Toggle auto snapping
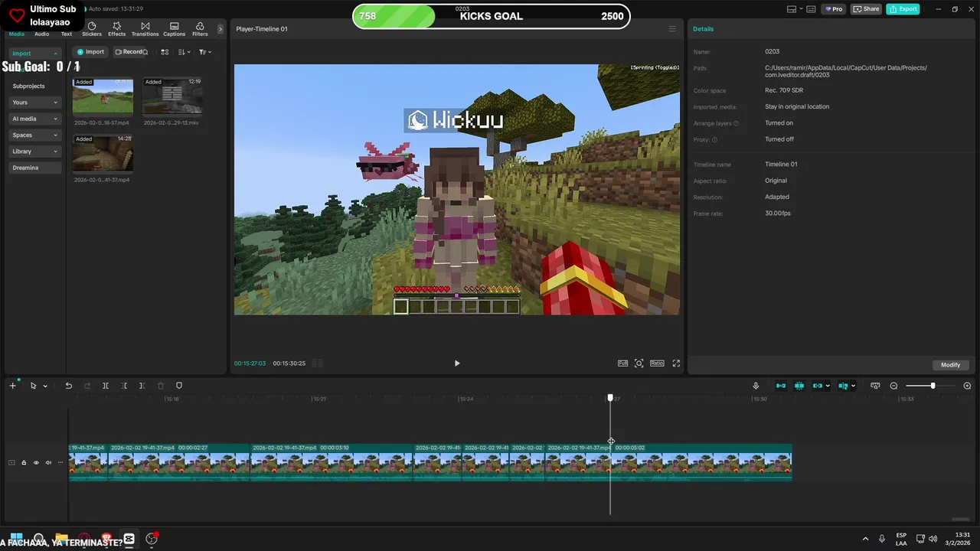980x551 pixels. point(799,386)
